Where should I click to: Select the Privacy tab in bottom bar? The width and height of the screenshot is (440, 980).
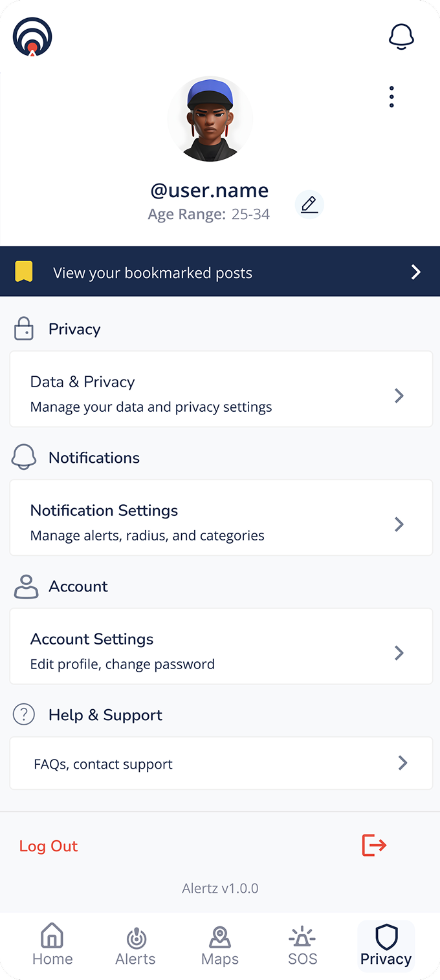coord(386,945)
